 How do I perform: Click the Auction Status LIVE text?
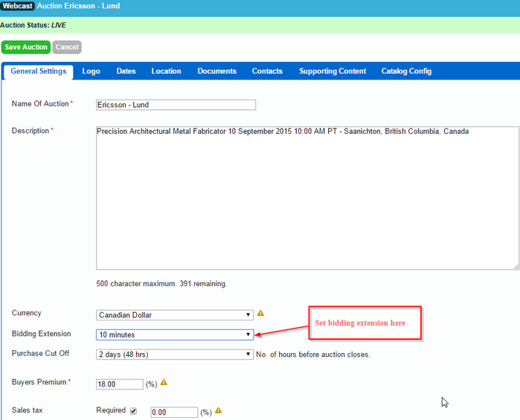point(33,25)
